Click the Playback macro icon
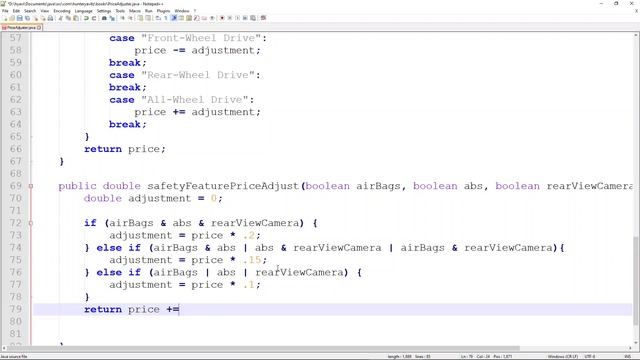640x360 pixels. coord(237,18)
